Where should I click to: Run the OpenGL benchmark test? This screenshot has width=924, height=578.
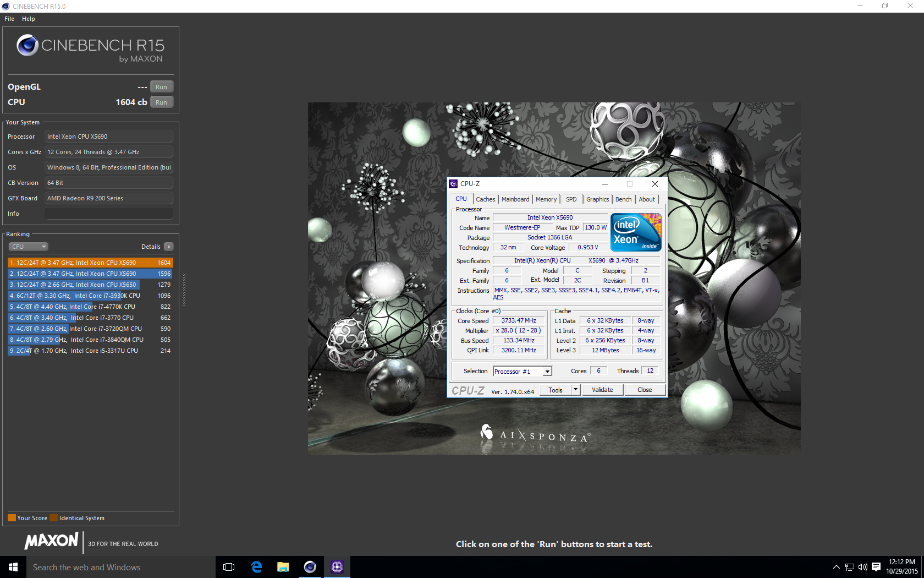click(162, 87)
